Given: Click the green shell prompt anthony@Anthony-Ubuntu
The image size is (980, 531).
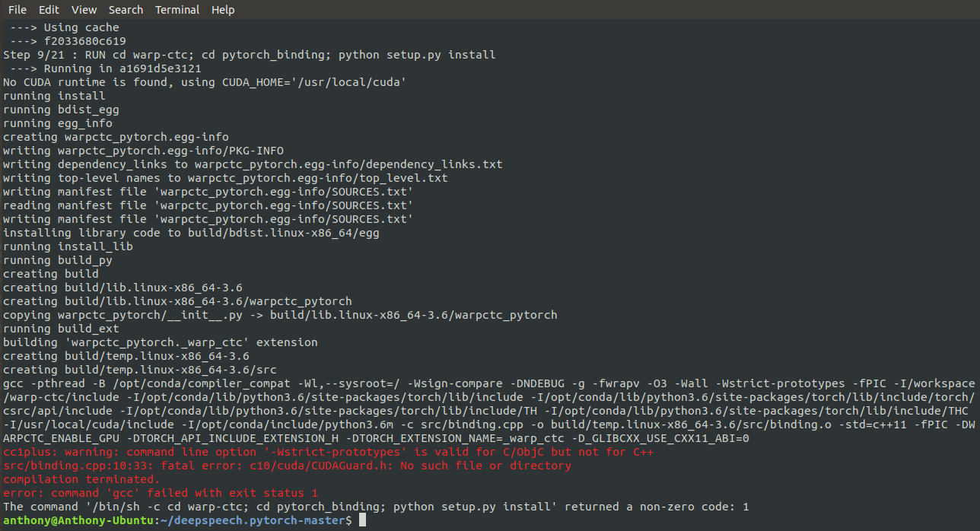Looking at the screenshot, I should (76, 520).
